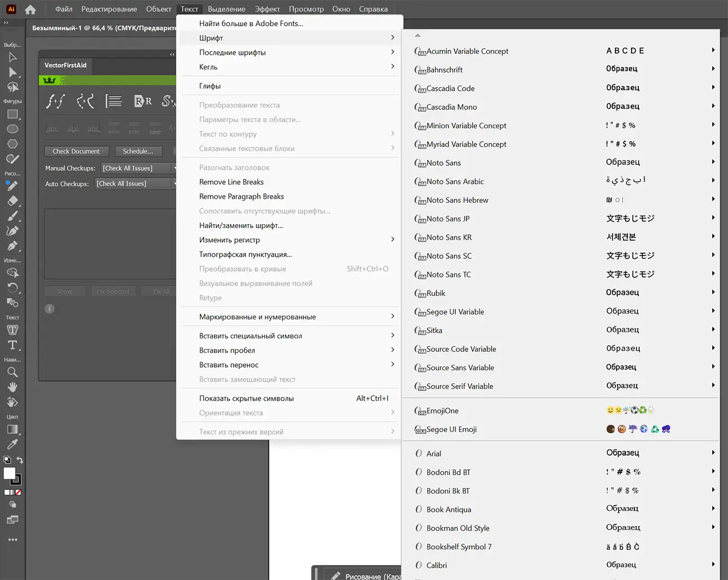Screen dimensions: 728x580
Task: Open Manual Checkups Check All Issues dropdown
Action: pos(138,168)
